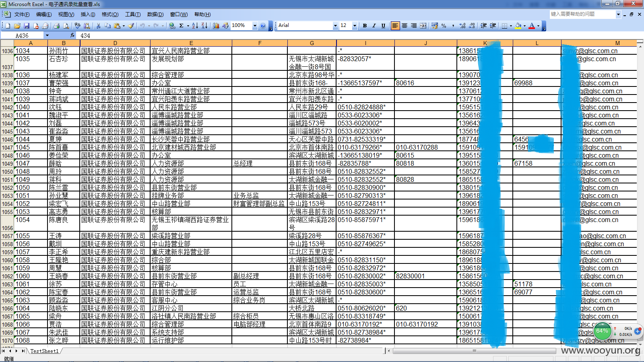Expand the Font Color dropdown arrow
This screenshot has width=644, height=362.
pos(538,26)
